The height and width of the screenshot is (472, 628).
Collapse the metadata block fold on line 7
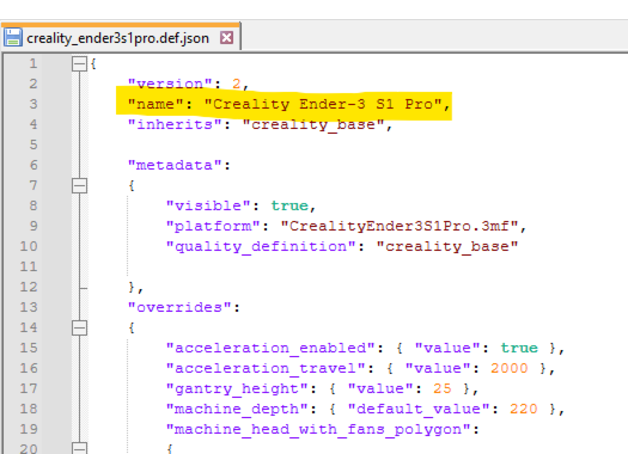[x=78, y=185]
